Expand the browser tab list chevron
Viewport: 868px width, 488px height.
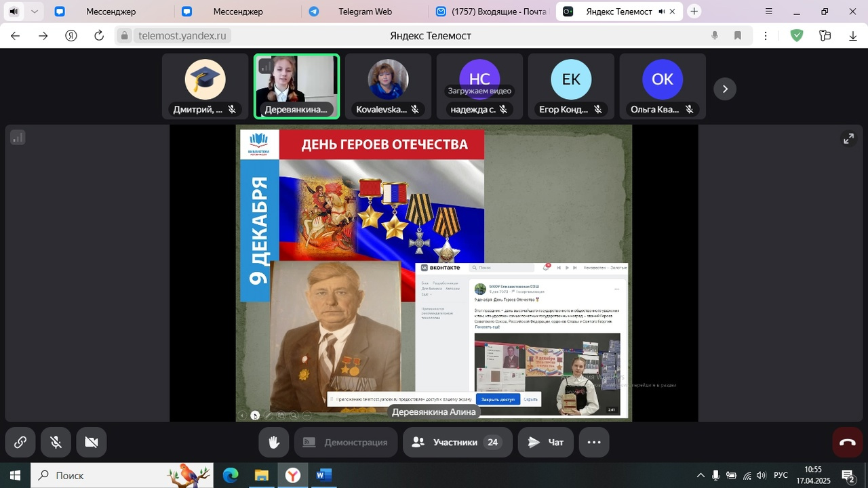[35, 12]
